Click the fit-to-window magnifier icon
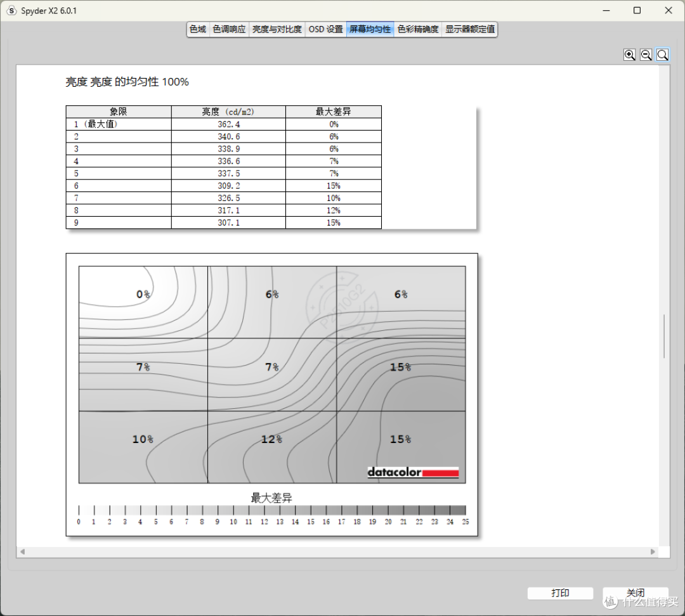Image resolution: width=685 pixels, height=616 pixels. coord(663,55)
